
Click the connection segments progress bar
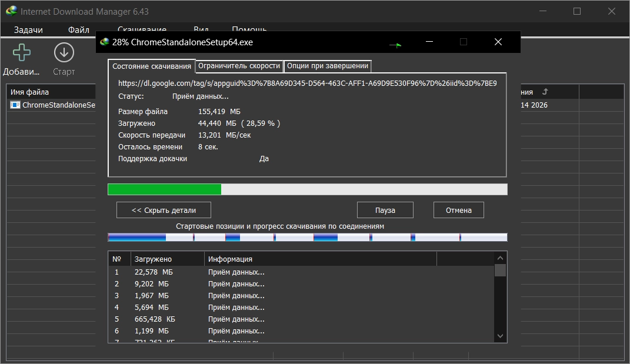click(x=308, y=238)
